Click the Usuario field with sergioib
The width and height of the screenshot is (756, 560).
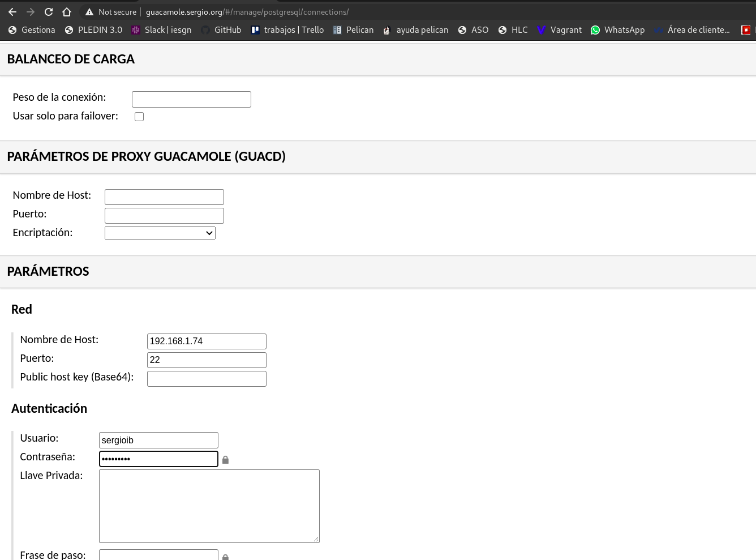pos(158,440)
